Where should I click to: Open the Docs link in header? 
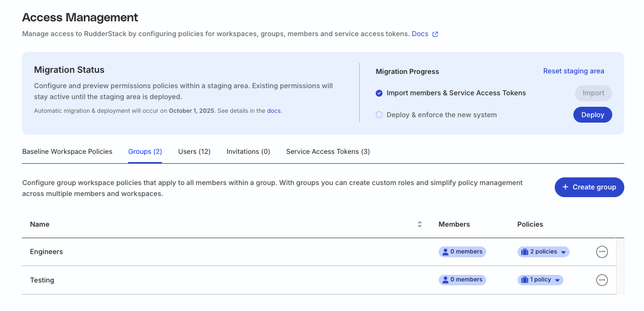click(x=420, y=34)
